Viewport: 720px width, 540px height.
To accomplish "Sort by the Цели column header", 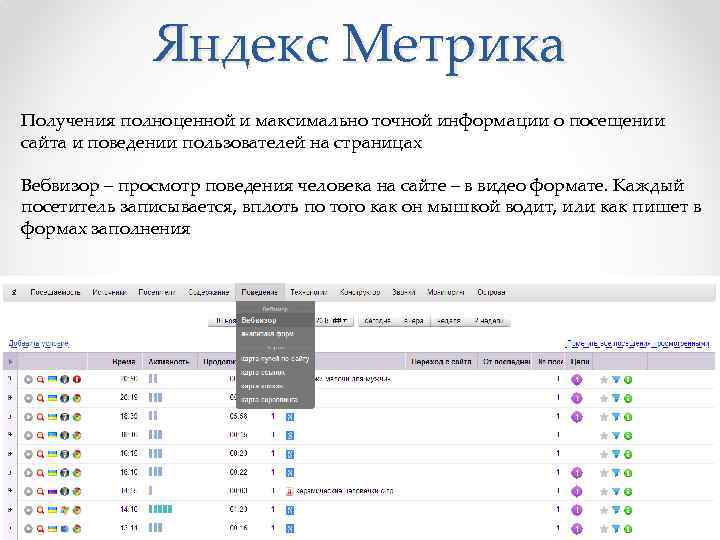I will pos(580,362).
